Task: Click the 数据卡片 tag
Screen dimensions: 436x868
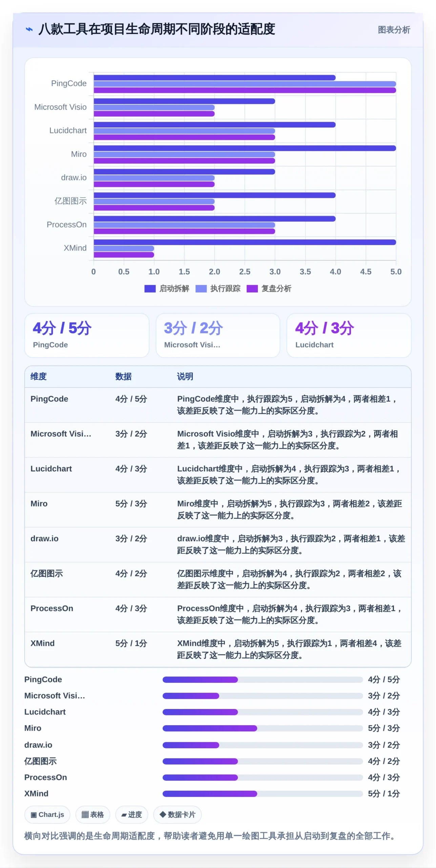Action: [x=177, y=814]
